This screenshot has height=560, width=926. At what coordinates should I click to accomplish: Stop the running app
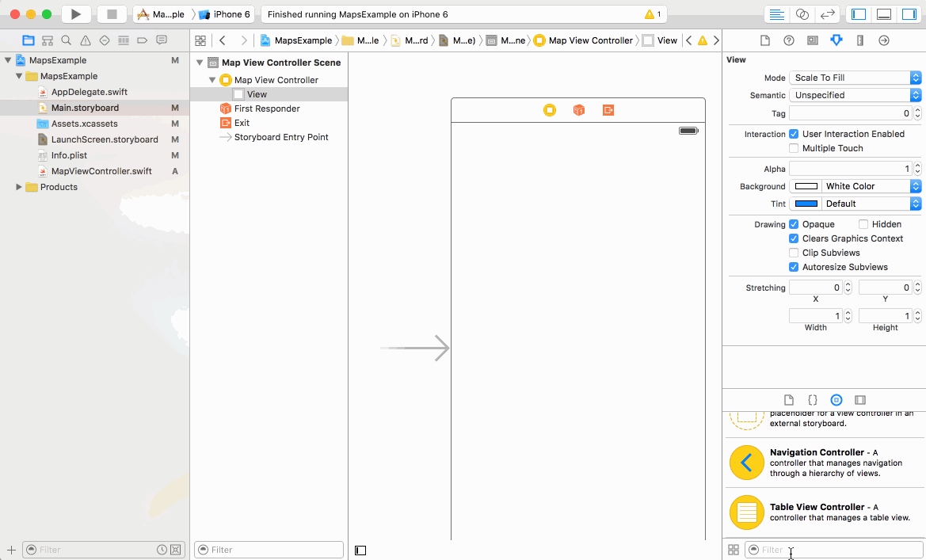tap(112, 14)
